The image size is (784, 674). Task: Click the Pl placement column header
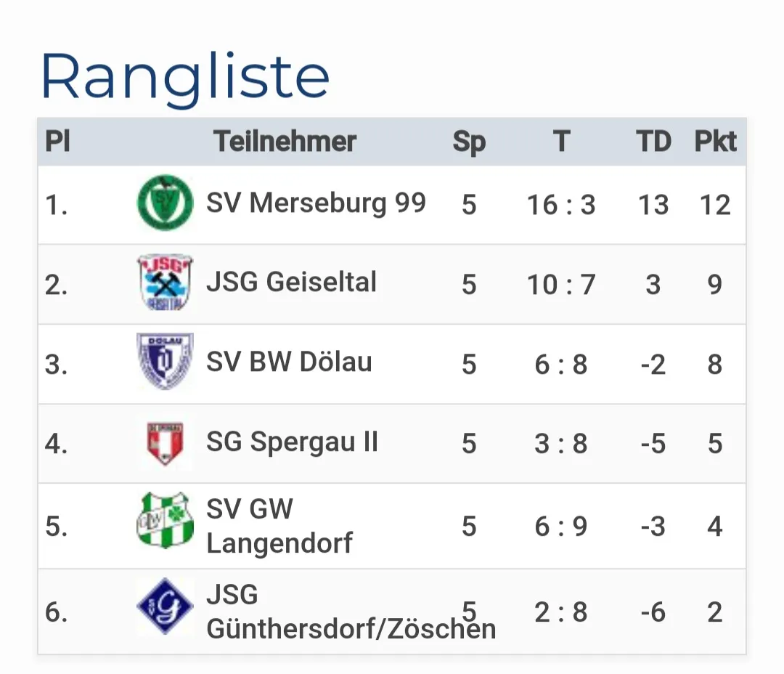pos(57,141)
